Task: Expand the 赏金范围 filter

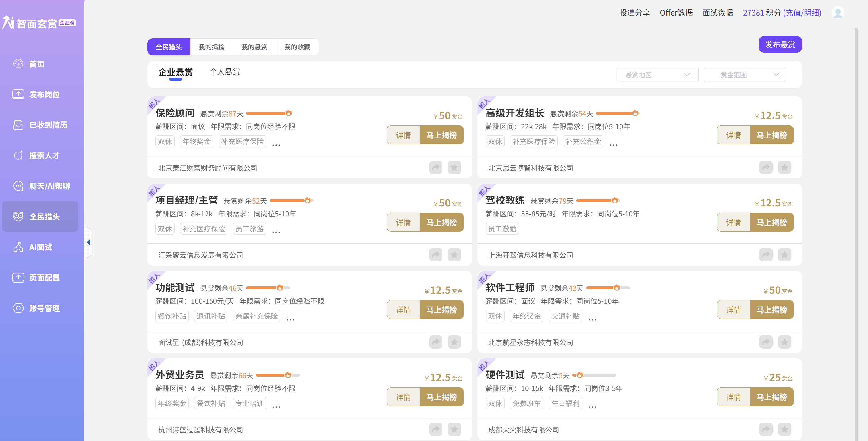Action: (744, 74)
